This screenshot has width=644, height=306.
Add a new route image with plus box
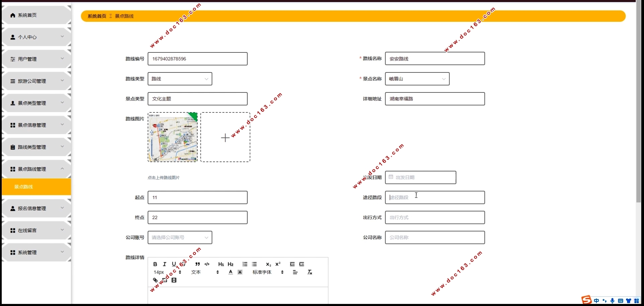[225, 137]
